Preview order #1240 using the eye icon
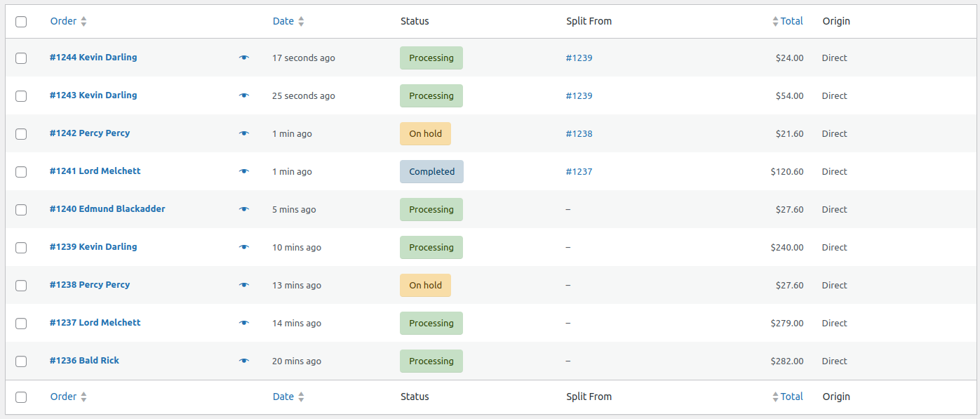 tap(243, 209)
